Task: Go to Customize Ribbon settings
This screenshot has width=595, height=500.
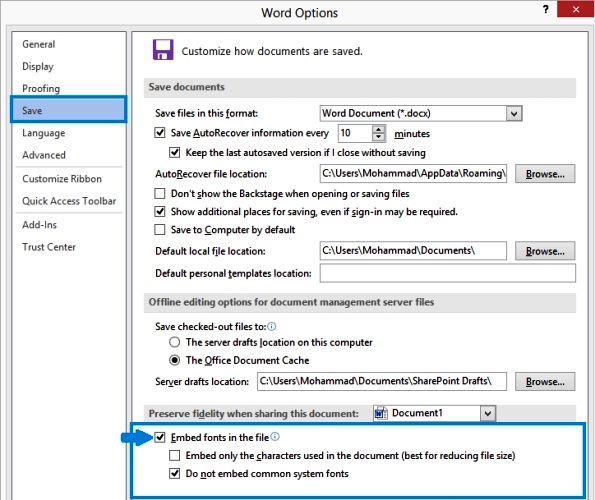Action: (x=62, y=179)
